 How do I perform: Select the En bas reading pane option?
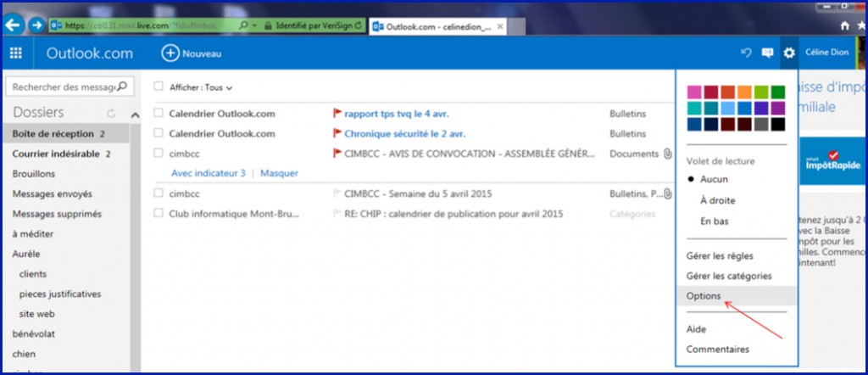pos(714,221)
